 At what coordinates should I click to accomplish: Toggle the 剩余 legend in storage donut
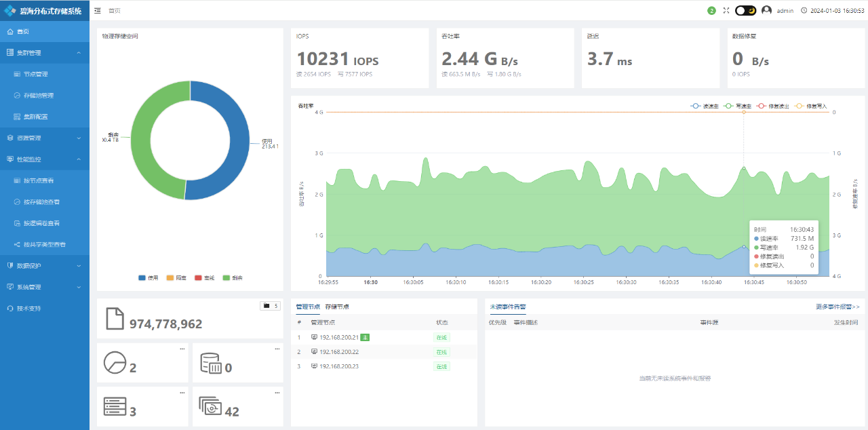233,278
